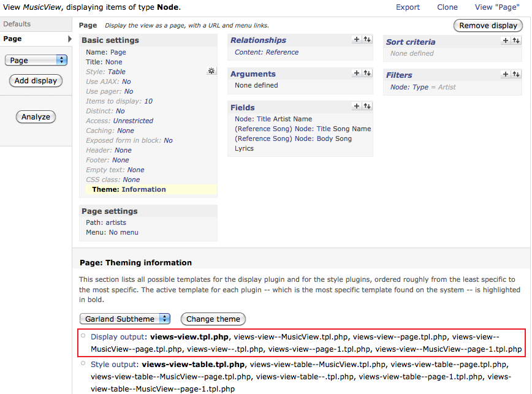
Task: Rearrange filters using the arrows icon
Action: click(x=515, y=74)
